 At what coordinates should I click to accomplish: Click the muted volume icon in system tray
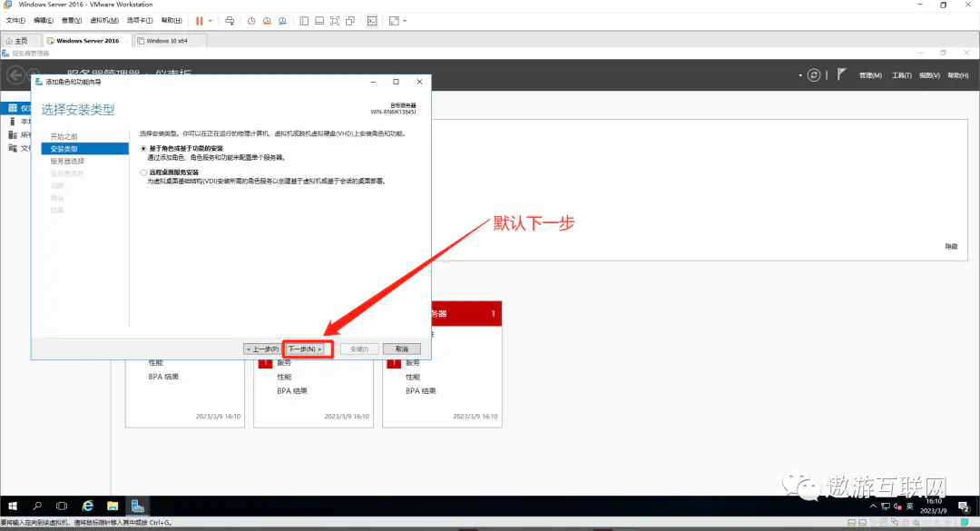[x=897, y=506]
